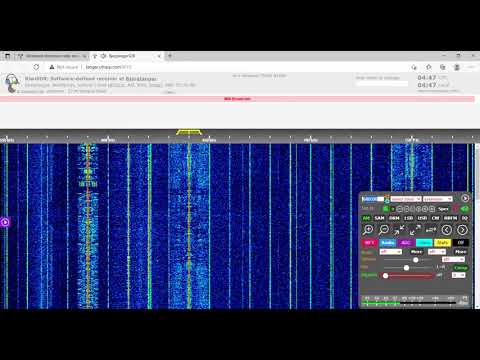Screen dimensions: 480x360
Task: Adjust the volume slider handle
Action: (x=416, y=260)
